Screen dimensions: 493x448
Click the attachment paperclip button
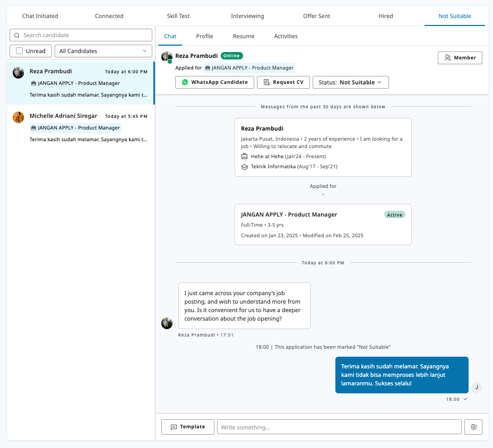coord(473,427)
